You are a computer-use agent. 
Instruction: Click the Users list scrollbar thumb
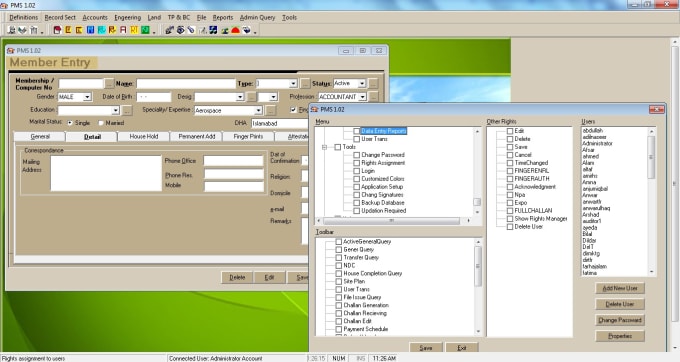651,157
